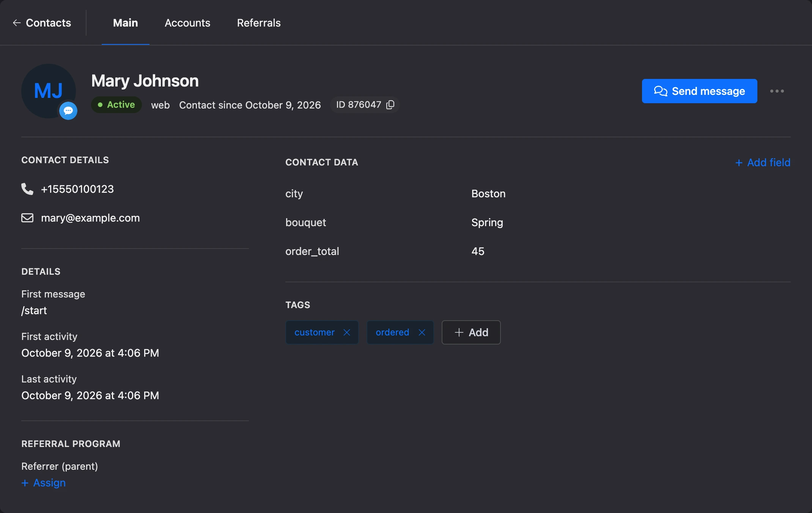Click the web source label

161,105
